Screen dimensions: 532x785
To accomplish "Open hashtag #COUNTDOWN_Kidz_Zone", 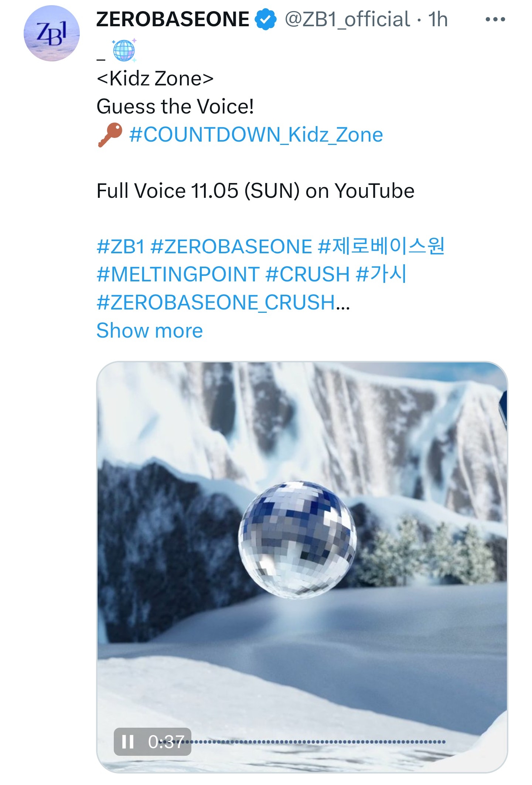I will (x=256, y=135).
